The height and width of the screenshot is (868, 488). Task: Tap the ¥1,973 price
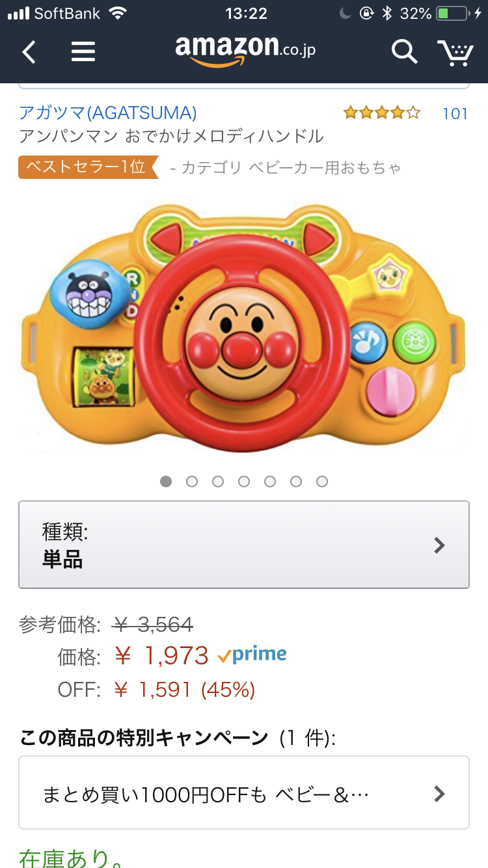click(161, 655)
